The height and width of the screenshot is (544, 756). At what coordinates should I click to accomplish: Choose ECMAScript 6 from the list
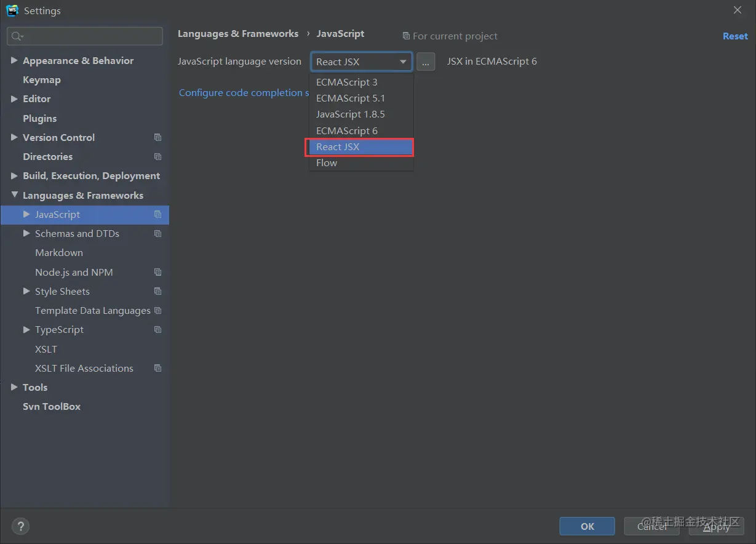[361, 130]
